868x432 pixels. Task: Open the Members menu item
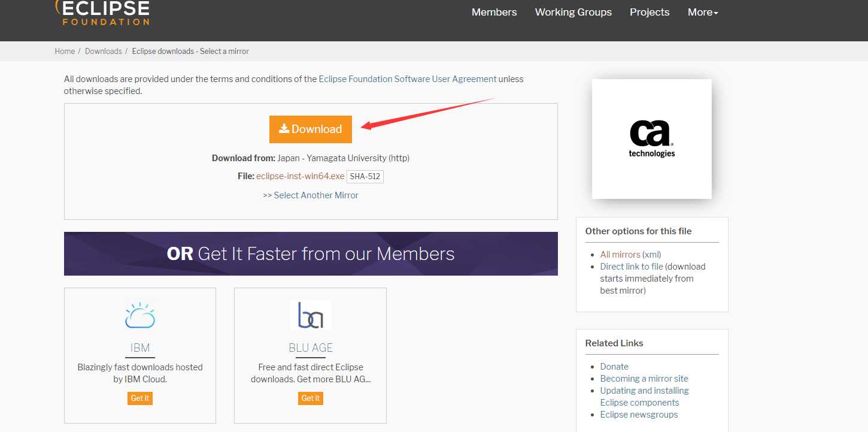click(x=494, y=12)
